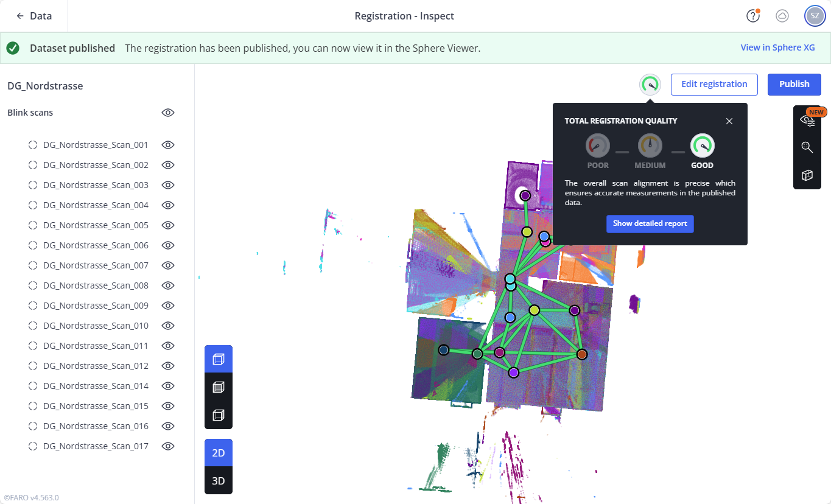The width and height of the screenshot is (831, 504).
Task: Close the Total Registration Quality popup
Action: 729,121
